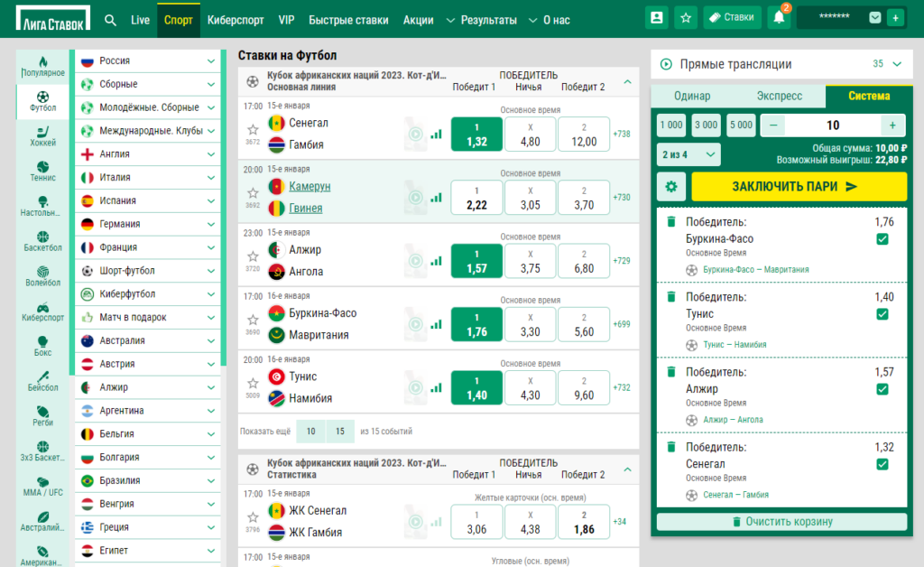Open Live menu item
The height and width of the screenshot is (567, 924).
point(140,20)
